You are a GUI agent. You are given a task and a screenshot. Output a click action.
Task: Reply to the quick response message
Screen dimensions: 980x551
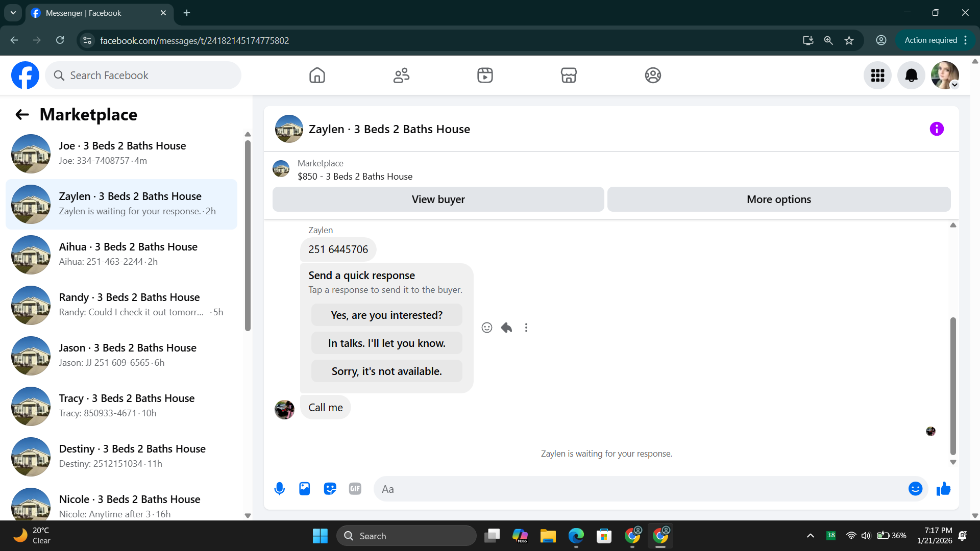click(506, 328)
